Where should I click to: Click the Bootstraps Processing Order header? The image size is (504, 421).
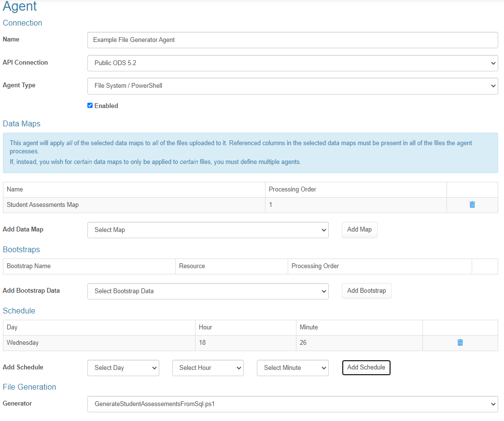(315, 266)
